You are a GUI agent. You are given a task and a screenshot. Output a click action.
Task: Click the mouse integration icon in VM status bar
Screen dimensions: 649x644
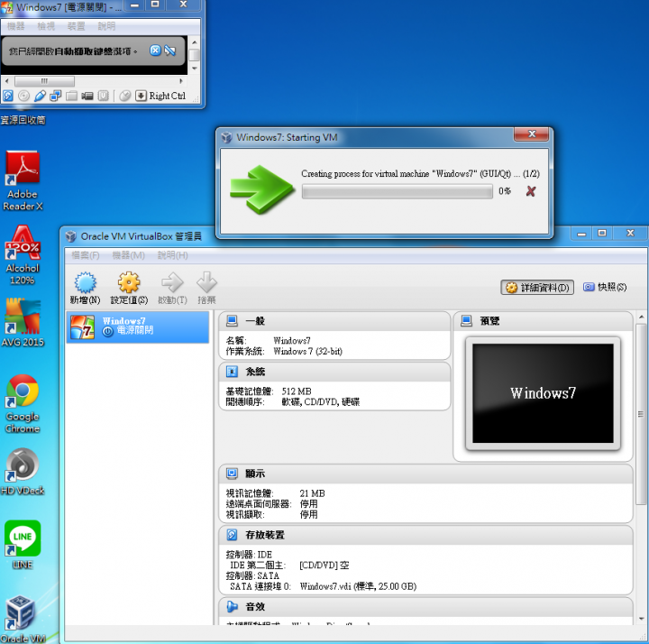pos(125,97)
